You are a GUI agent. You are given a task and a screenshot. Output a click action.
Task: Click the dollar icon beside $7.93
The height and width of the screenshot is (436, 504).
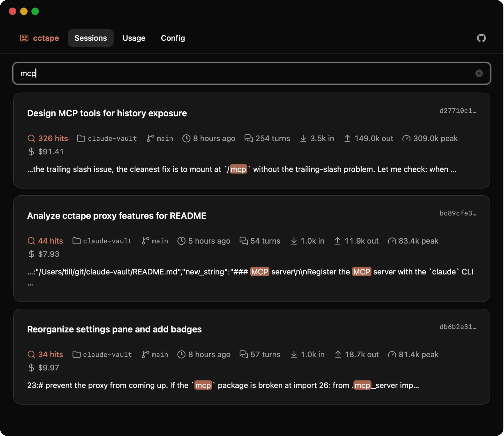[31, 254]
